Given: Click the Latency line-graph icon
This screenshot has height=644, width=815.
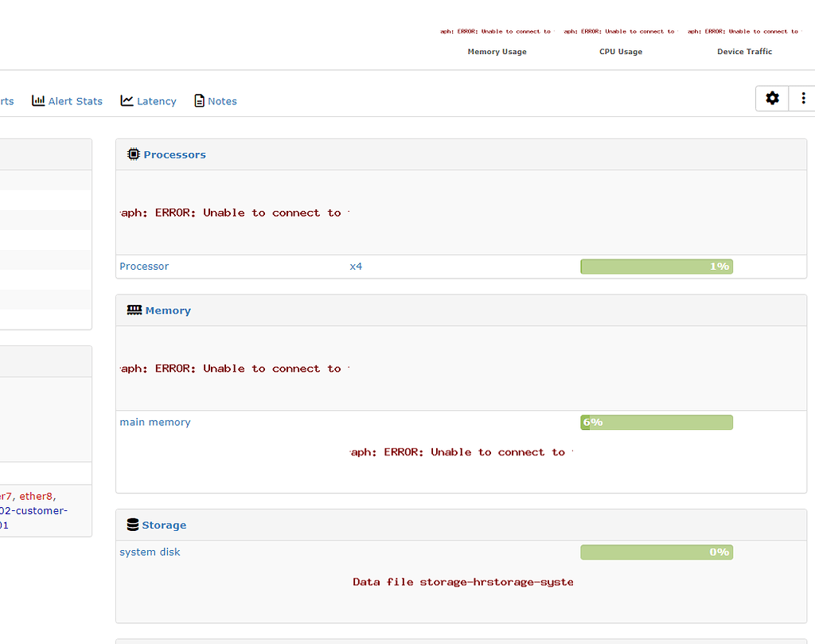Looking at the screenshot, I should [126, 100].
